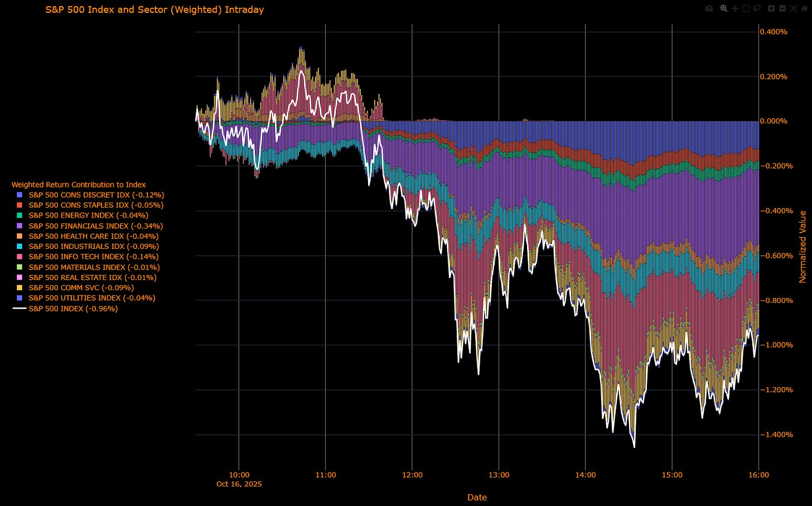
Task: Click legend title 'Weighted Return Contribution to Index'
Action: coord(79,185)
